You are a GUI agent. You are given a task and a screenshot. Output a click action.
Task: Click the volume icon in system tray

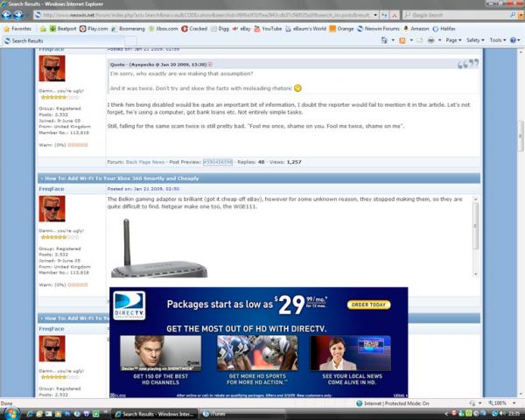(x=501, y=414)
